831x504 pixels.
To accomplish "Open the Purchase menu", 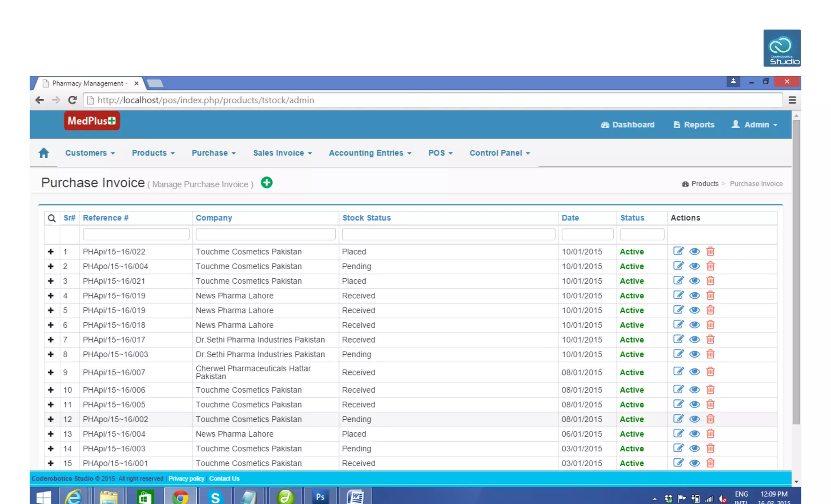I will pos(213,153).
